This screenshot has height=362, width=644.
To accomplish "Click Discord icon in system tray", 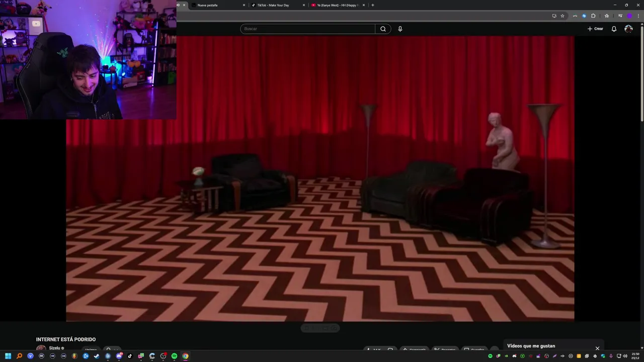I will (514, 356).
